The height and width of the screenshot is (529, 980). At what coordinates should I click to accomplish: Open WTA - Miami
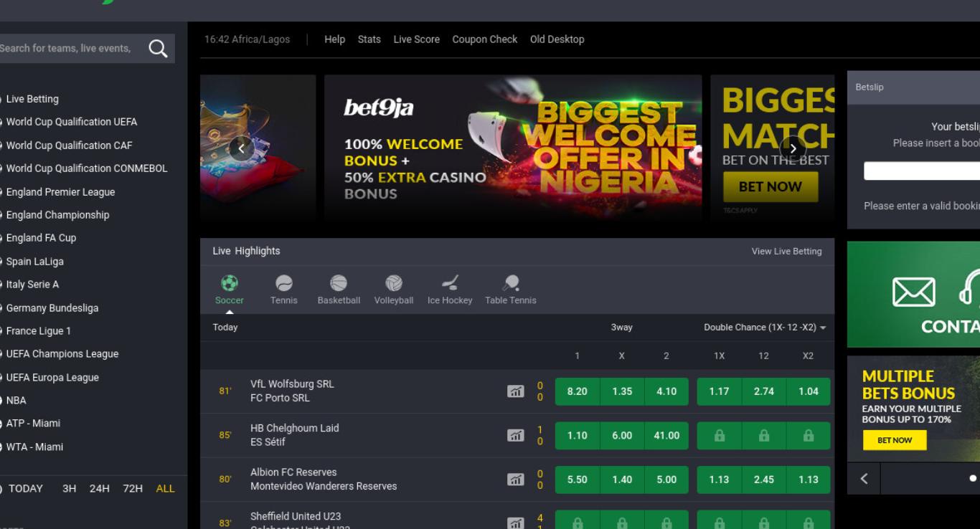[34, 447]
